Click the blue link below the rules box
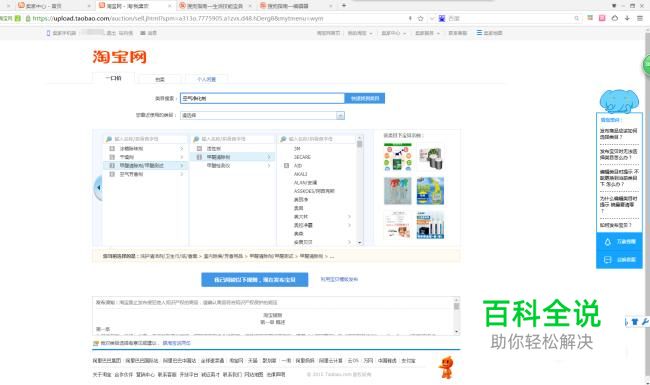 (x=177, y=343)
